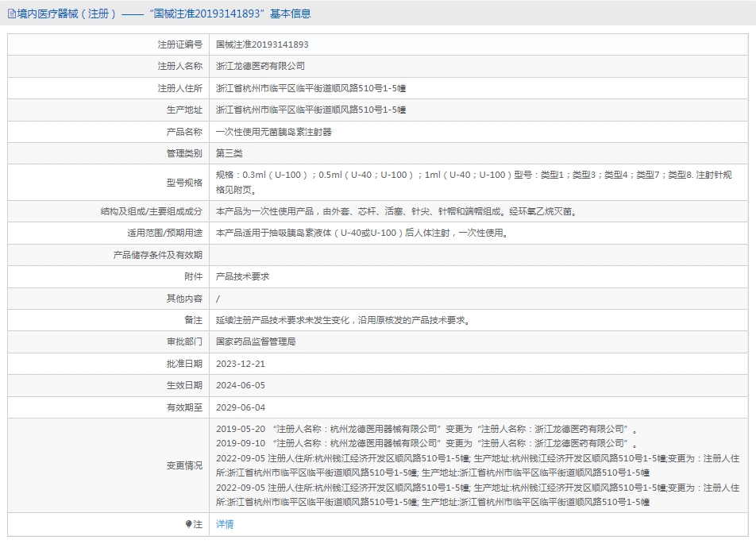The height and width of the screenshot is (544, 756).
Task: Click the 变更情况 row label
Action: [185, 465]
